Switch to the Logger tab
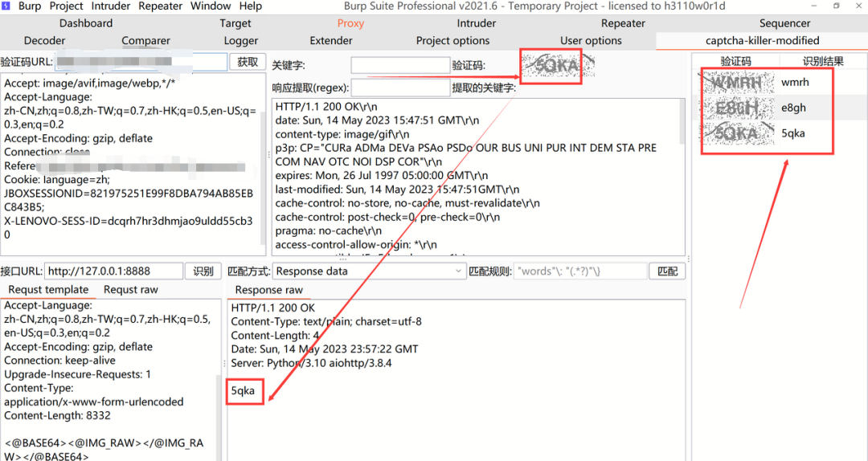Viewport: 868px width, 461px height. [x=241, y=40]
